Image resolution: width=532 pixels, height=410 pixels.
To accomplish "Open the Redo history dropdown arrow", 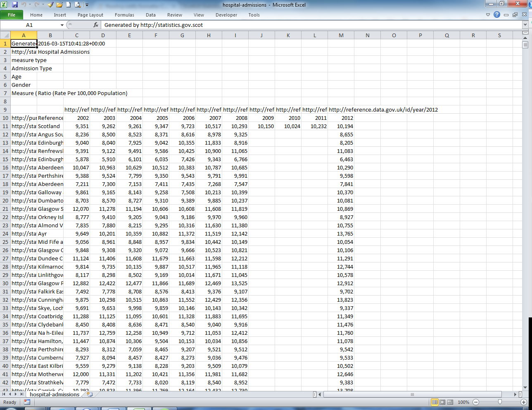I will (43, 5).
